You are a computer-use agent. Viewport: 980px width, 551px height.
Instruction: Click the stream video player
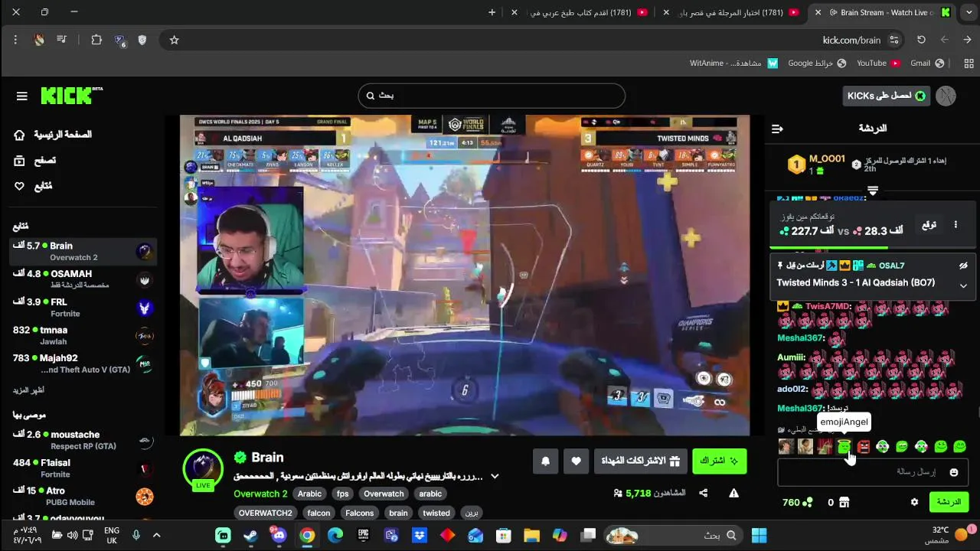(x=465, y=275)
